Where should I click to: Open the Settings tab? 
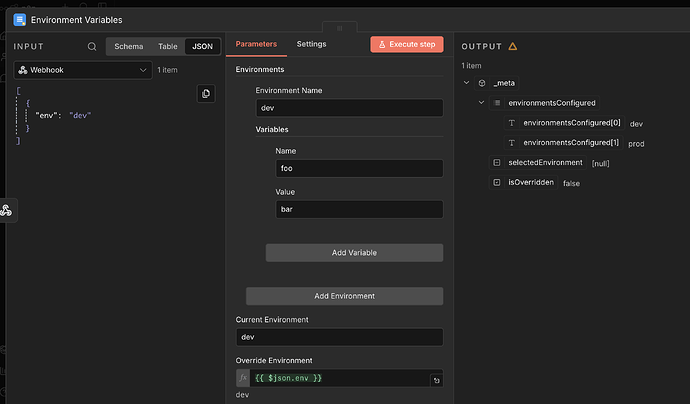(x=311, y=44)
